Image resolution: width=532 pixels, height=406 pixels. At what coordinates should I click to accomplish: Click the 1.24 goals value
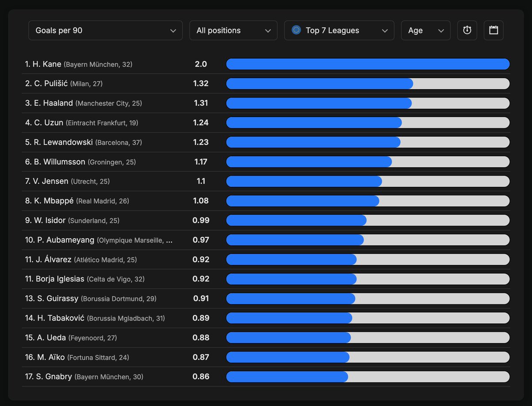[201, 123]
